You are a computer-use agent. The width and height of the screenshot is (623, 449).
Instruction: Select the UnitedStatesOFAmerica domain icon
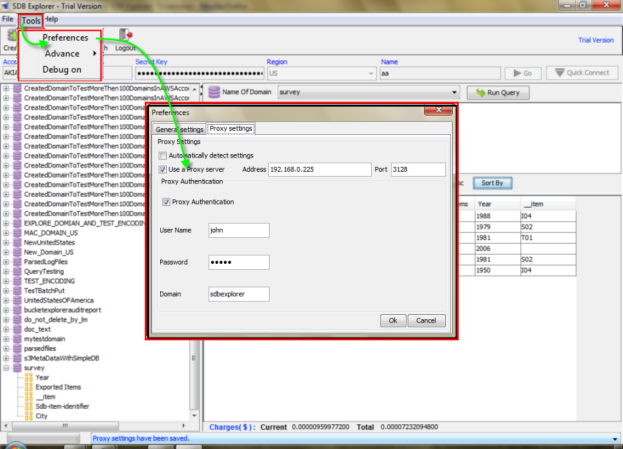click(x=17, y=300)
